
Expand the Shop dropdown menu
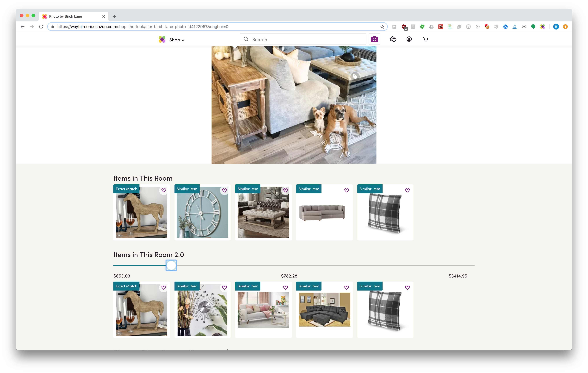pos(176,40)
